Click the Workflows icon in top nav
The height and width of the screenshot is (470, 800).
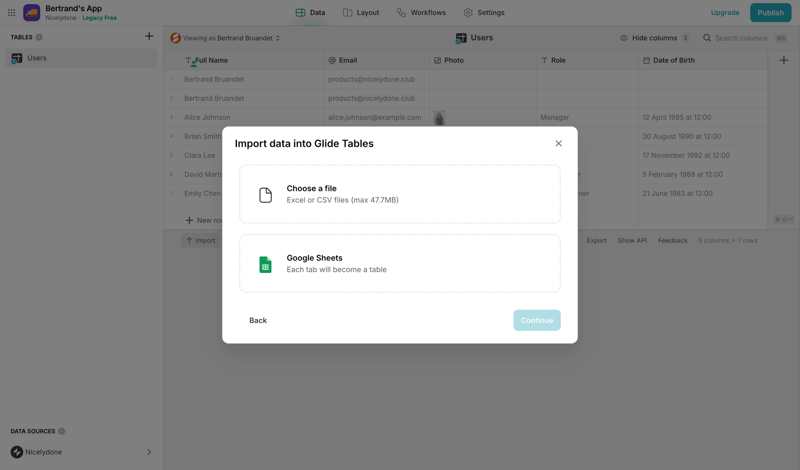[401, 12]
